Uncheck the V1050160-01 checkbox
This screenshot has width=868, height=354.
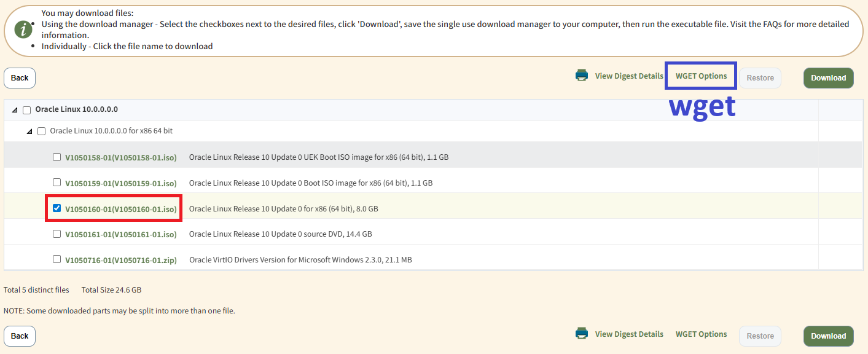pos(57,208)
